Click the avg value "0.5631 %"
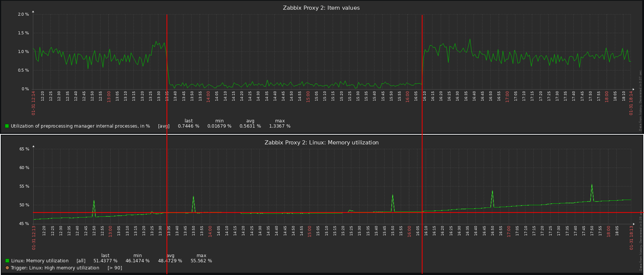Viewport: 644px width, 275px height. point(250,126)
